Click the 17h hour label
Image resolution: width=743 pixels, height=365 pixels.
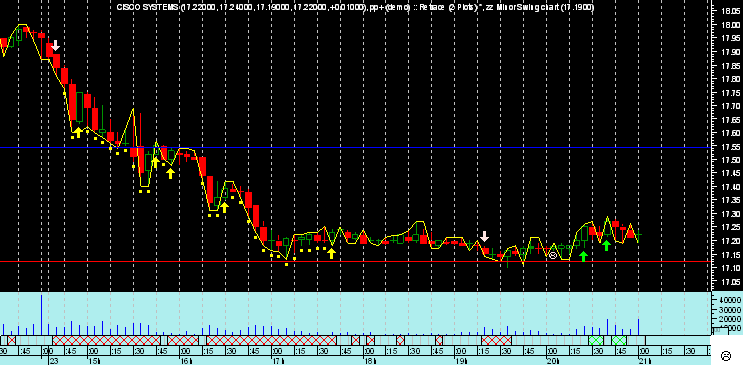(279, 361)
